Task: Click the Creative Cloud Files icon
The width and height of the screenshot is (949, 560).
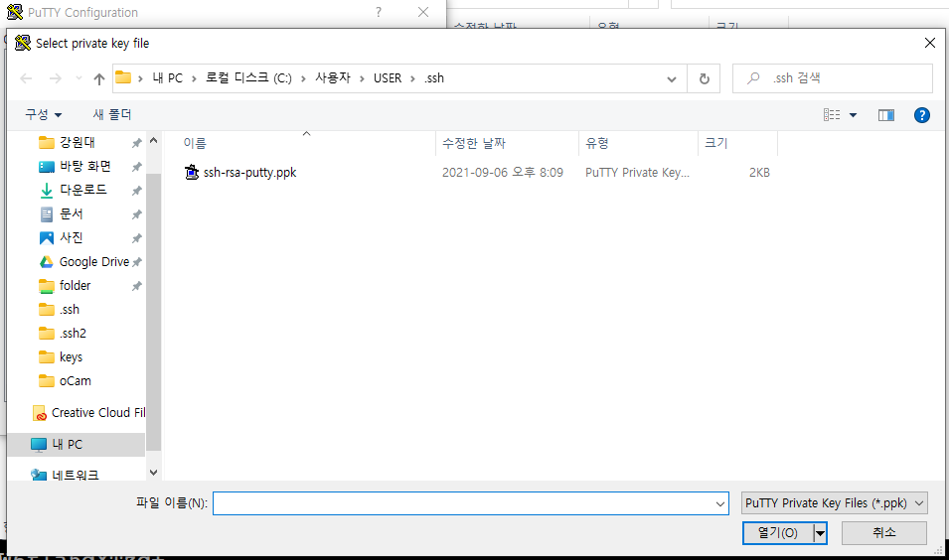Action: pyautogui.click(x=39, y=413)
